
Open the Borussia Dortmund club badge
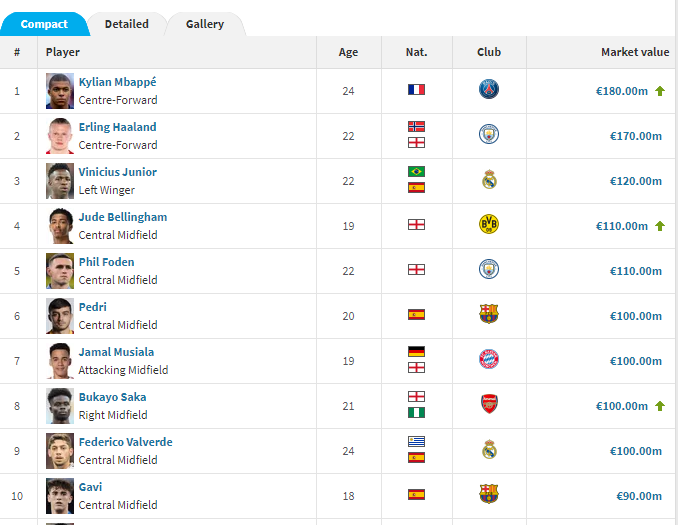(489, 224)
